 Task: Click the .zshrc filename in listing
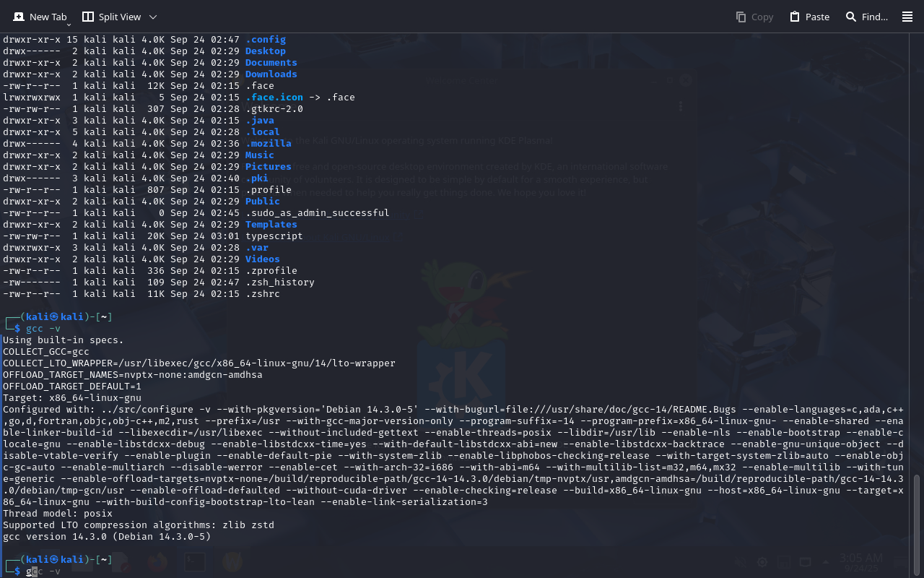pos(262,294)
